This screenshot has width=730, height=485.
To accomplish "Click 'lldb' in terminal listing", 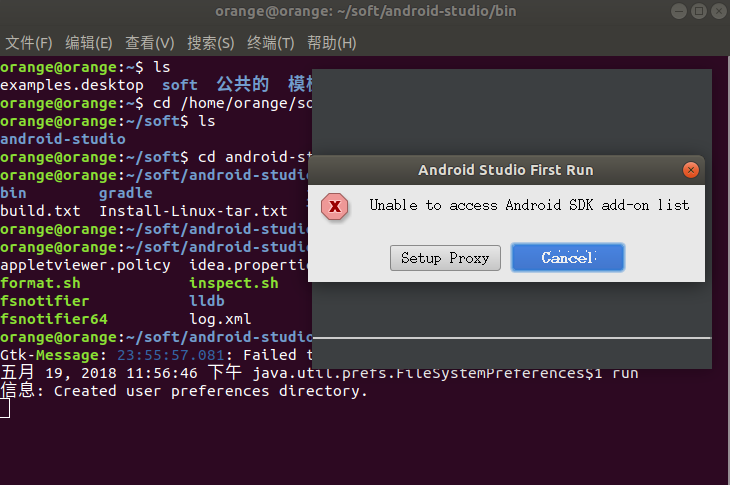I will pos(207,301).
